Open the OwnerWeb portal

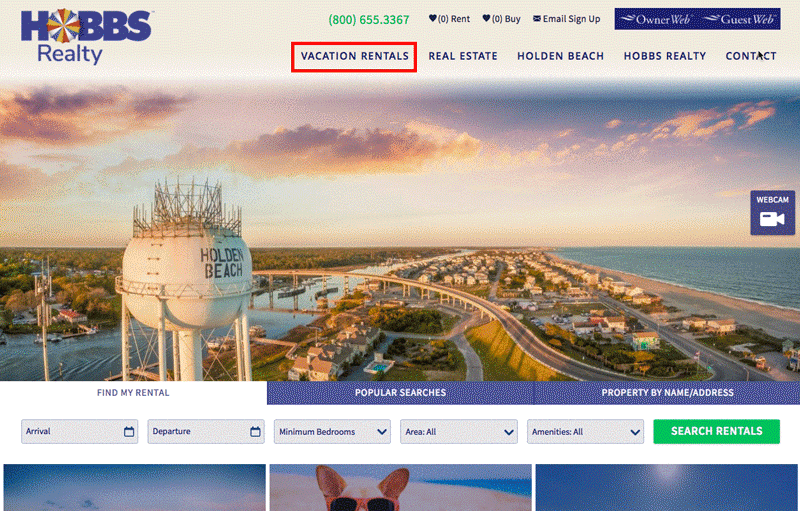pyautogui.click(x=656, y=19)
